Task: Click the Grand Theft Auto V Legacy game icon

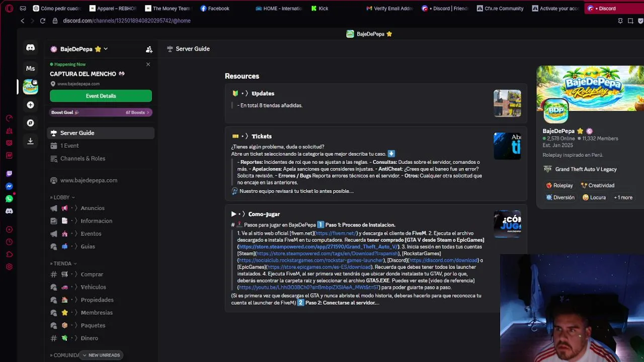Action: pyautogui.click(x=548, y=169)
